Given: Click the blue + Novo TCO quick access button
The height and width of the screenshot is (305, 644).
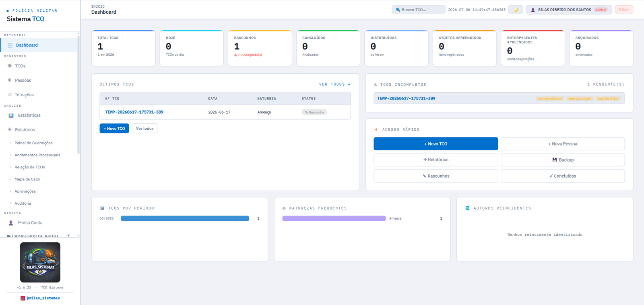Looking at the screenshot, I should coord(436,144).
